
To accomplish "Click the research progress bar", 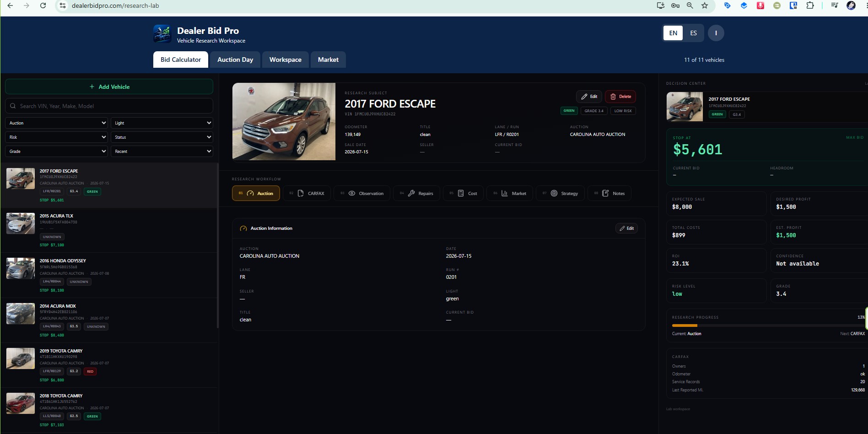I will tap(768, 325).
